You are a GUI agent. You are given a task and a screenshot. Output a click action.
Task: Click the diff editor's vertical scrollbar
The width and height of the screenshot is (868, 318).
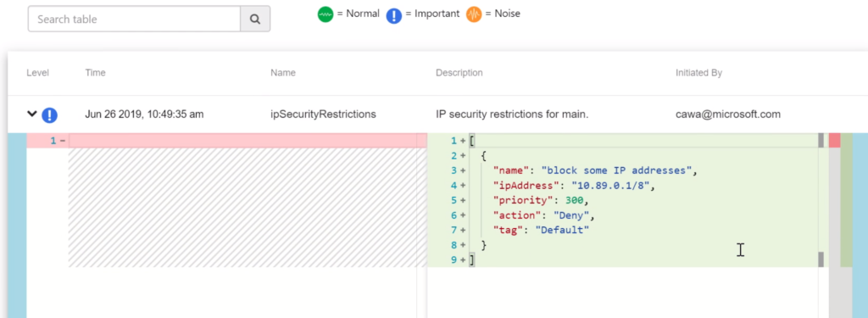(821, 200)
